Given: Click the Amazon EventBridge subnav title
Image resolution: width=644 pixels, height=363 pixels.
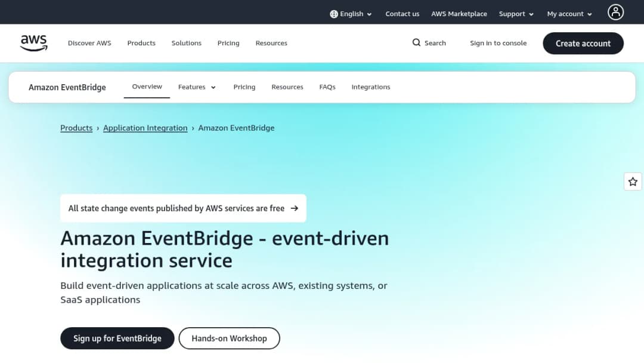Looking at the screenshot, I should [x=67, y=87].
